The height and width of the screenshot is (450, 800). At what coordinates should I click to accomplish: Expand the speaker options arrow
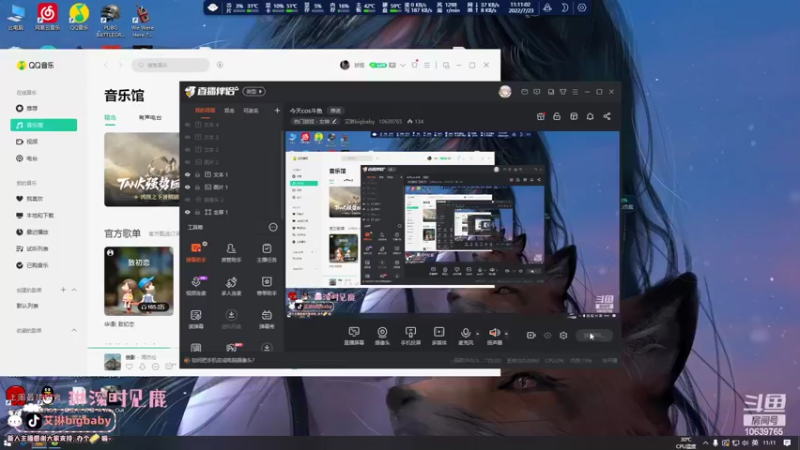click(506, 334)
